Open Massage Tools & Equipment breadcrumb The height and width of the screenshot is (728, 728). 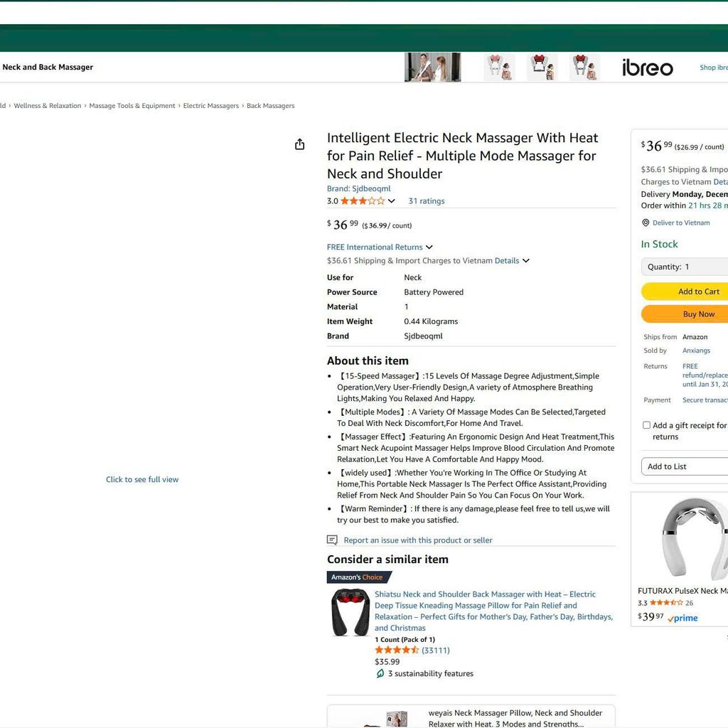(x=132, y=106)
